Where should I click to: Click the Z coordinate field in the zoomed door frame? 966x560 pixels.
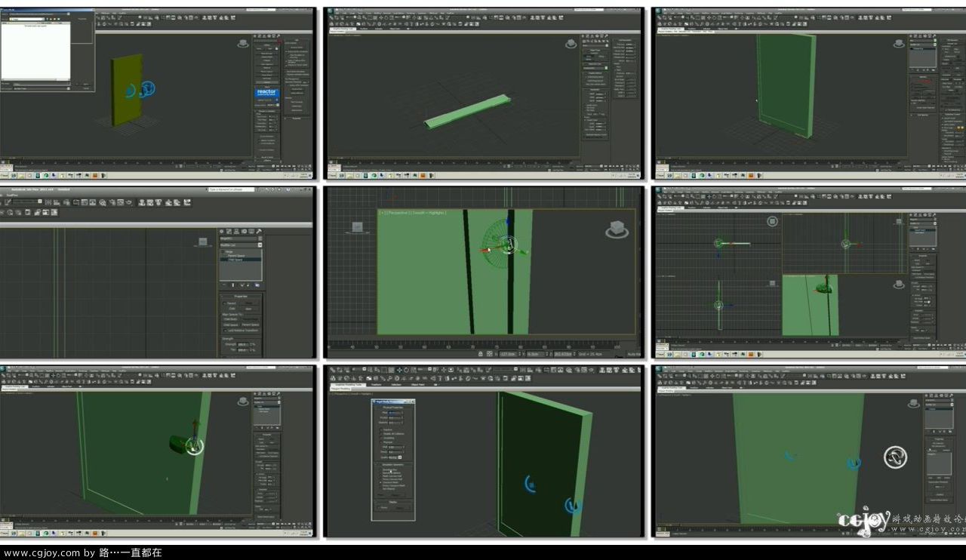click(563, 354)
